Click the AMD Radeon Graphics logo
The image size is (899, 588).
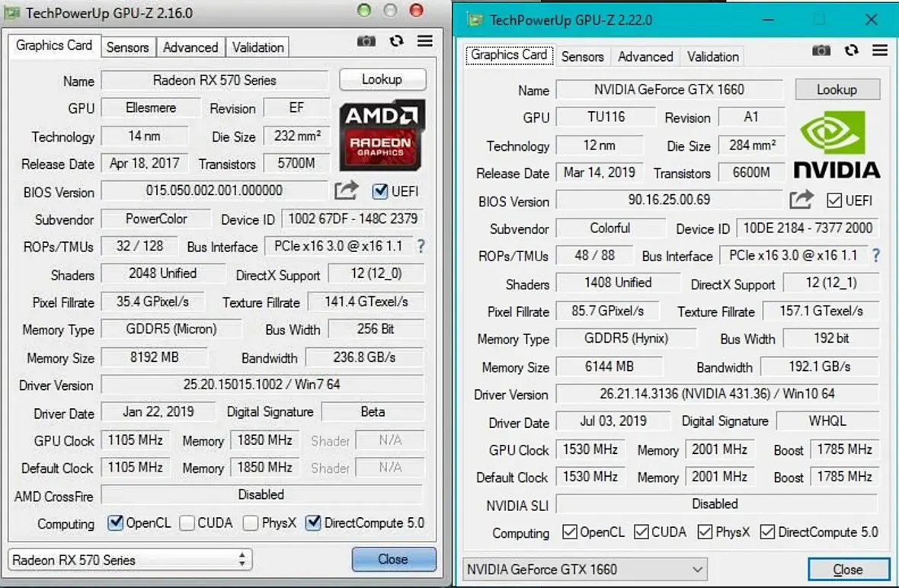[x=382, y=136]
